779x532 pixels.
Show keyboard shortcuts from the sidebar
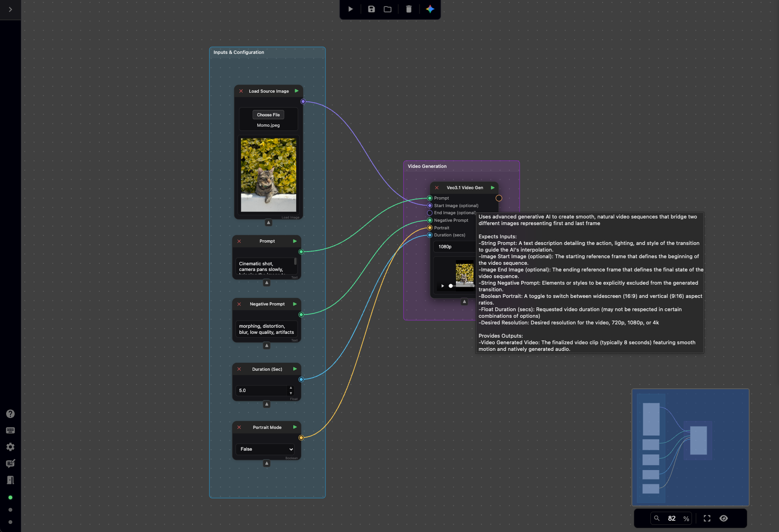[10, 430]
